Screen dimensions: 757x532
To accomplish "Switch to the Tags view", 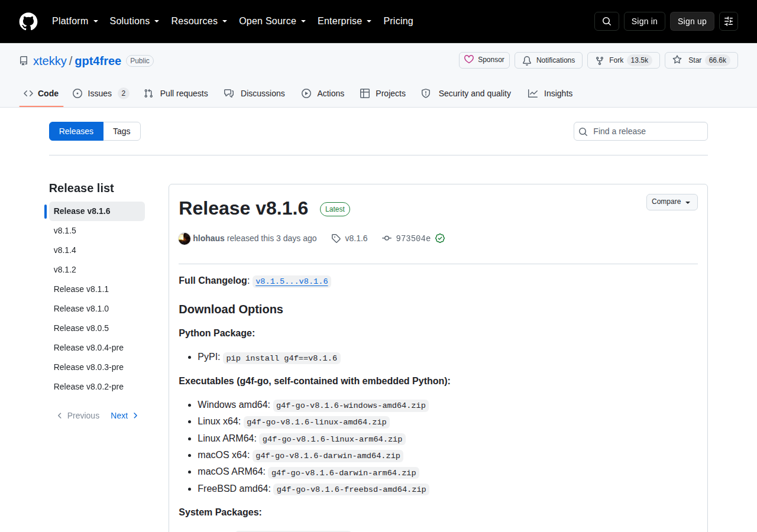I will [122, 131].
